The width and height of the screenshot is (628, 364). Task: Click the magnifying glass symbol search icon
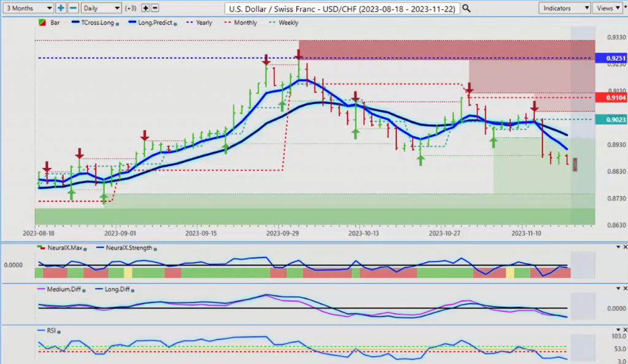tap(466, 8)
